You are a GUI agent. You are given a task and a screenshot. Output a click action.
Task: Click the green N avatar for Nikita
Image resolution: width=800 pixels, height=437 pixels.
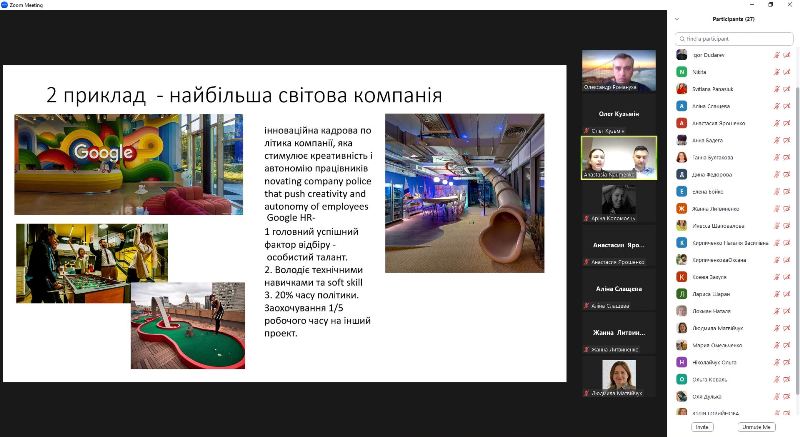[682, 72]
